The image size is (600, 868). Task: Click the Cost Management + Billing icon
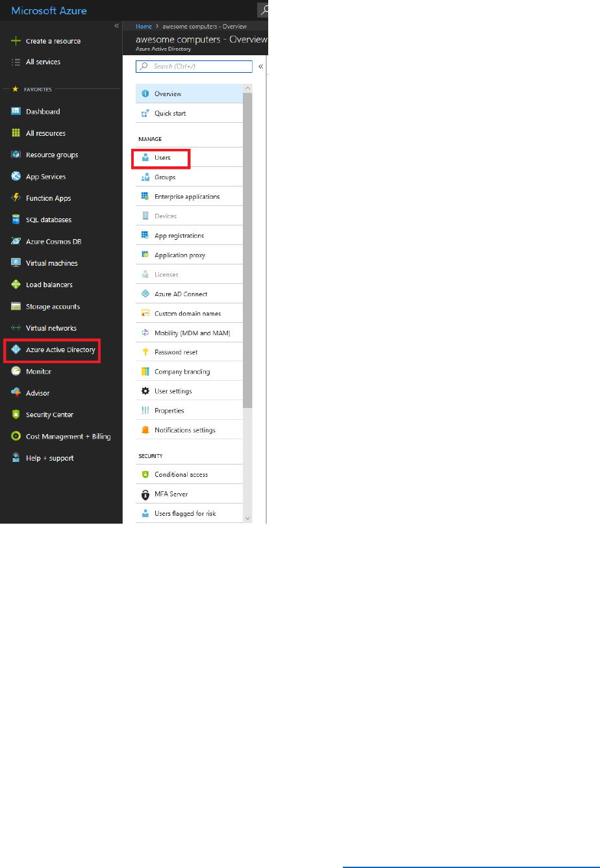(x=16, y=436)
